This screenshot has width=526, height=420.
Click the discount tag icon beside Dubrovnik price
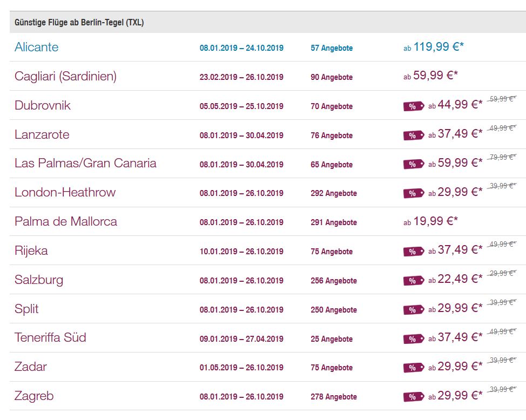414,106
